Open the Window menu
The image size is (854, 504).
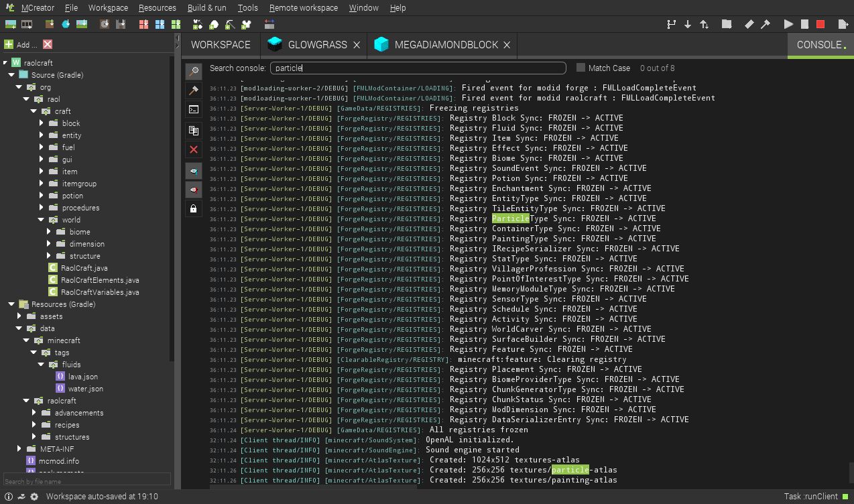[x=364, y=8]
